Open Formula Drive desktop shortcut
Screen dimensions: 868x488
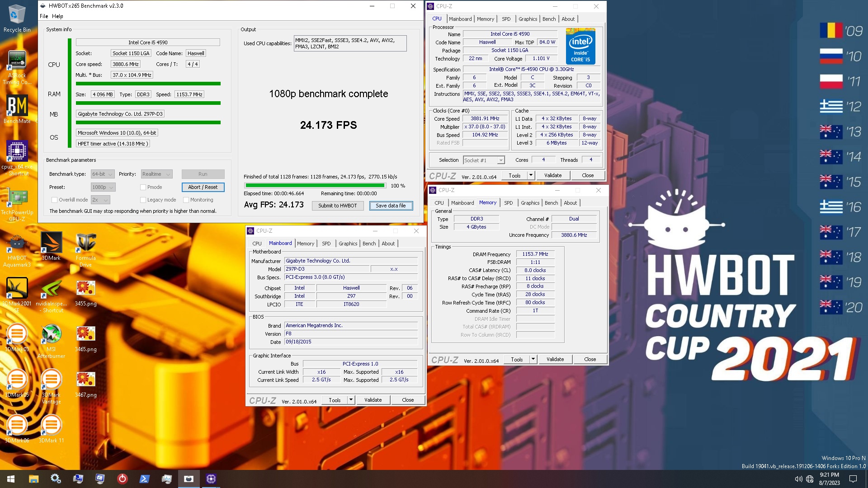tap(85, 250)
